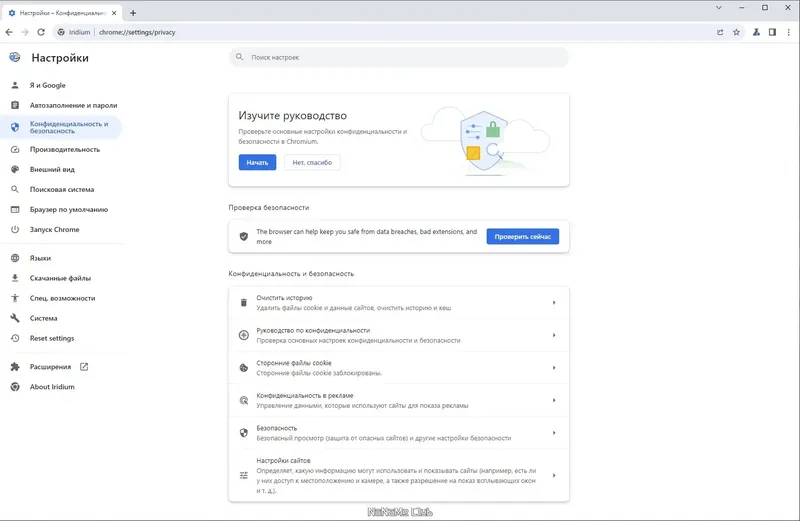This screenshot has width=800, height=521.
Task: Open the tab search chevron in title bar
Action: click(718, 8)
